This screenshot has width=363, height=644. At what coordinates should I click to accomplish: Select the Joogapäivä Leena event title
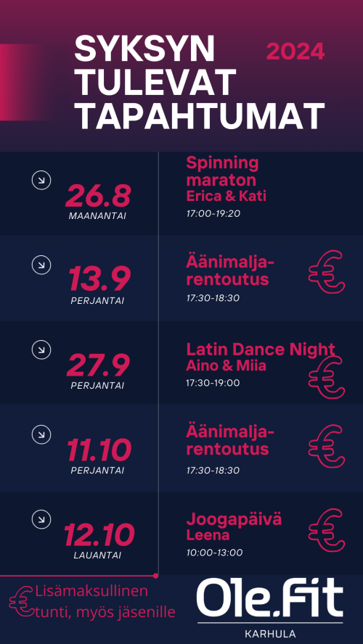pyautogui.click(x=234, y=527)
